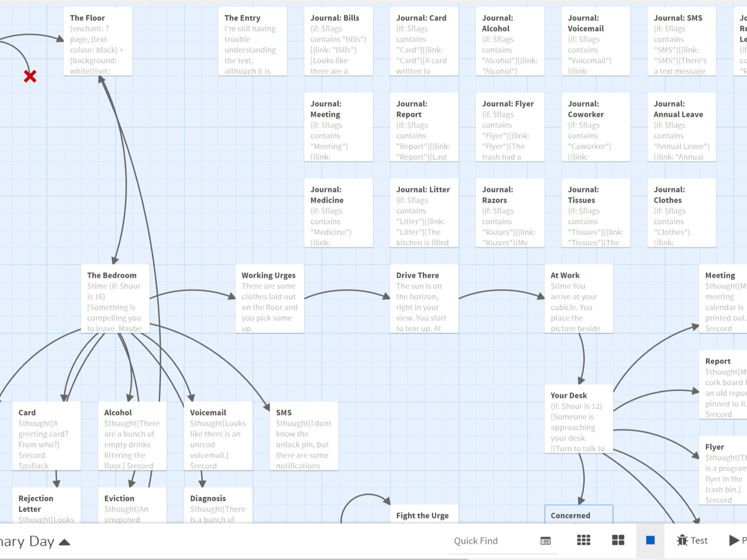Select the Journal: Tissues passage
Screen dimensions: 747x560
596,213
